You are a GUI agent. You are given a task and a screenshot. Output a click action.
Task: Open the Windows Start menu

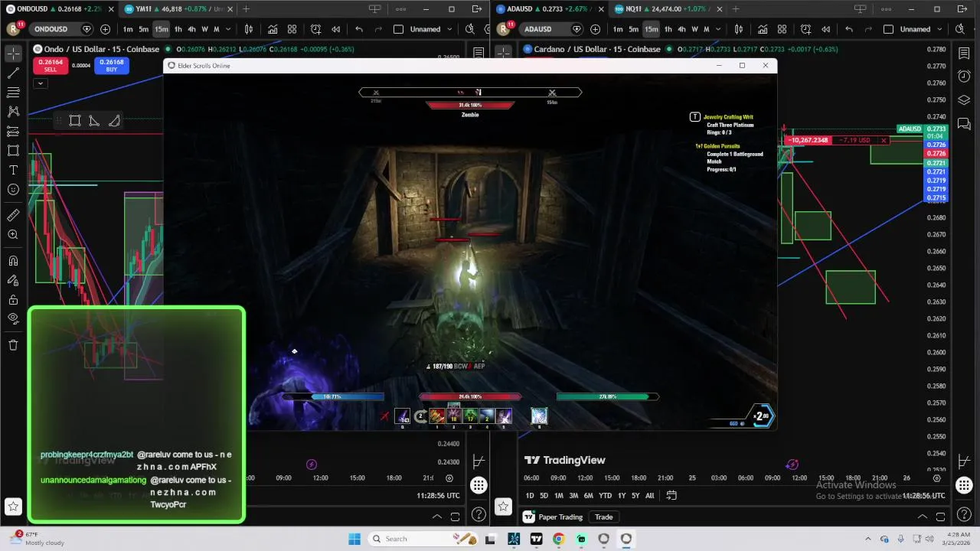point(354,539)
